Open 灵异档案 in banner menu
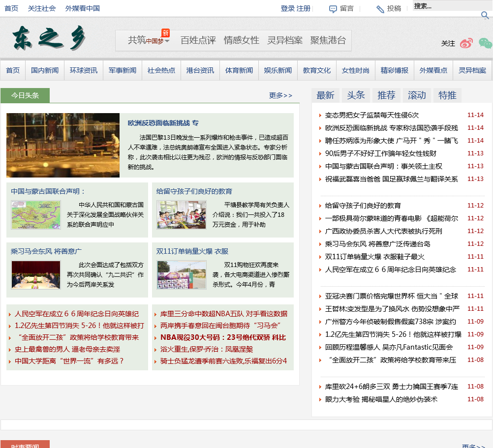Image resolution: width=493 pixels, height=448 pixels. [285, 40]
